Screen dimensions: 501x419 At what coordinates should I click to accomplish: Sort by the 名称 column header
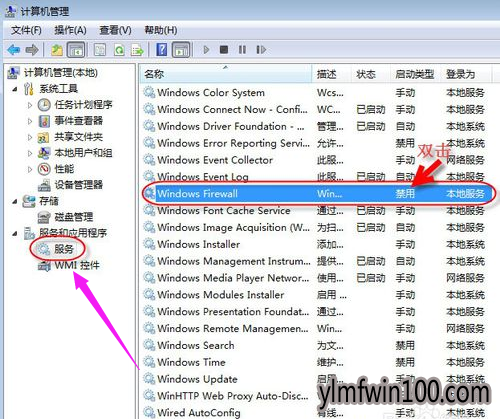point(226,74)
